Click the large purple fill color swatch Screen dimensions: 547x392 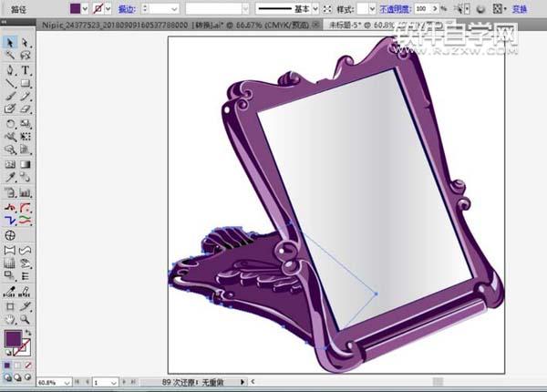coord(14,339)
